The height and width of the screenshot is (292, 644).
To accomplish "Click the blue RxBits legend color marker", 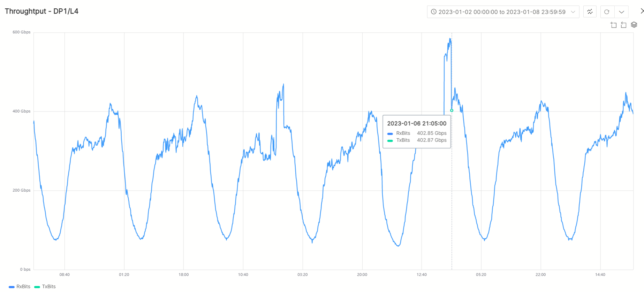I will pos(12,287).
